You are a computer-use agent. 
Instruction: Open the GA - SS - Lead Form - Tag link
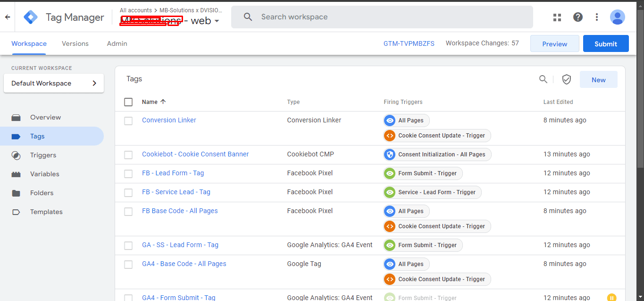pos(180,245)
